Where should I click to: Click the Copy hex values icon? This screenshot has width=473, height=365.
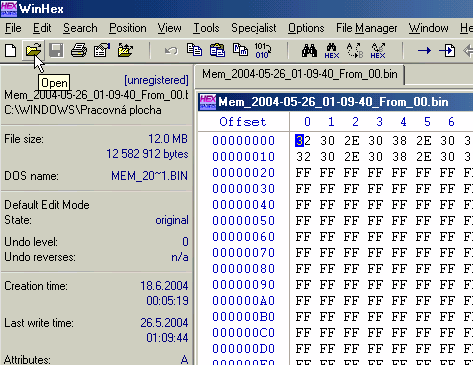point(240,50)
